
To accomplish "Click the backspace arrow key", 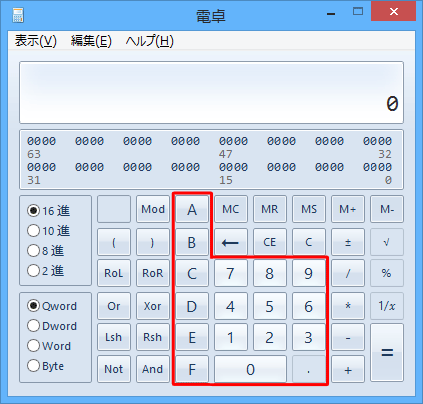I will pyautogui.click(x=231, y=242).
